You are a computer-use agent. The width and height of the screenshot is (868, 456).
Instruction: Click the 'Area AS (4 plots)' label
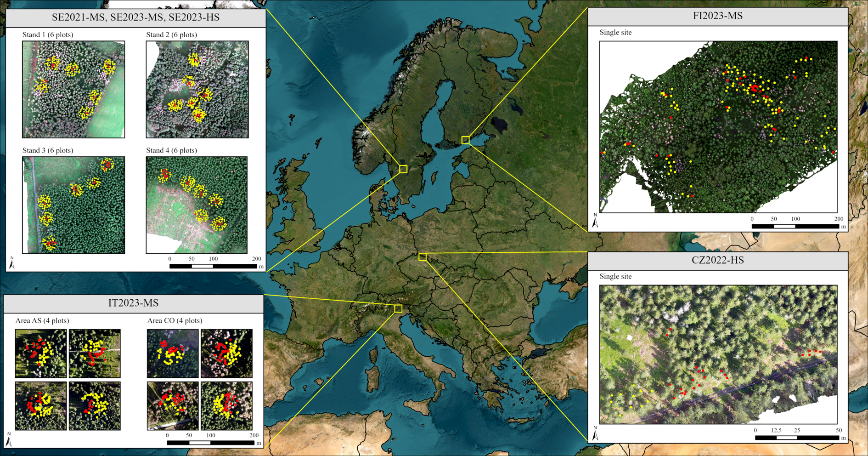point(42,320)
